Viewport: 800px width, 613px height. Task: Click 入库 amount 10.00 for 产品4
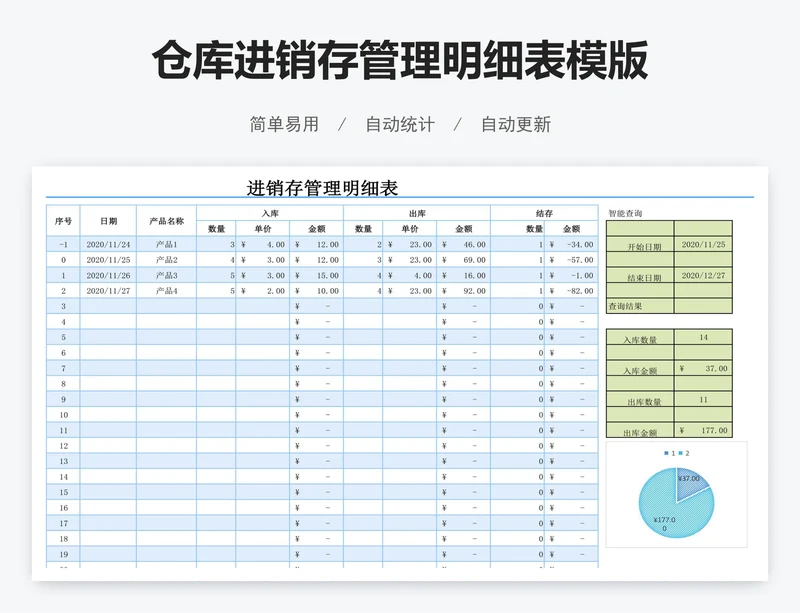pyautogui.click(x=316, y=291)
